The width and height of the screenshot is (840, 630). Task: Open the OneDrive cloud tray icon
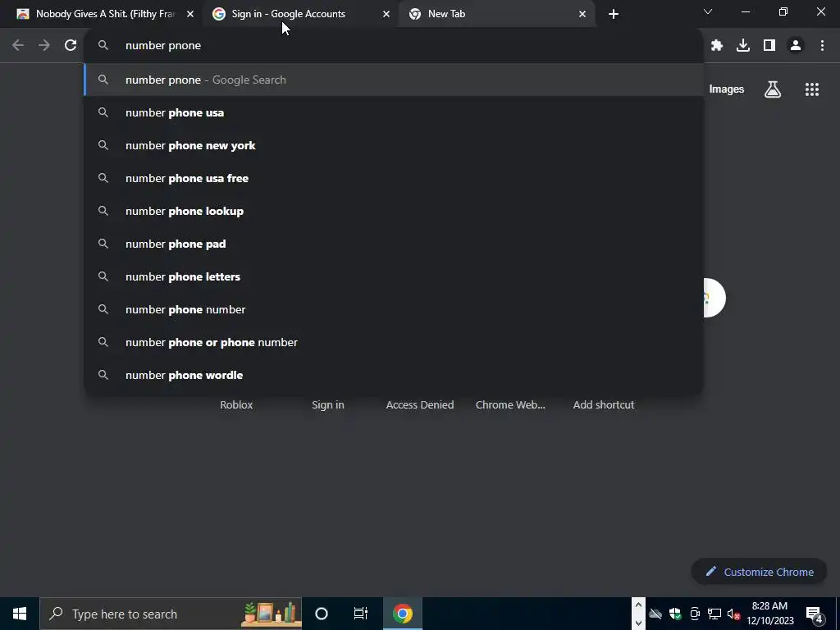pyautogui.click(x=655, y=614)
